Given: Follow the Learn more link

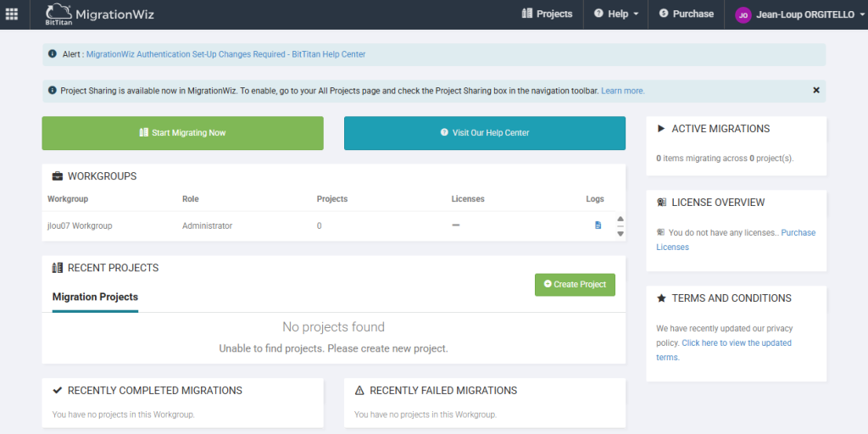Looking at the screenshot, I should pos(623,91).
